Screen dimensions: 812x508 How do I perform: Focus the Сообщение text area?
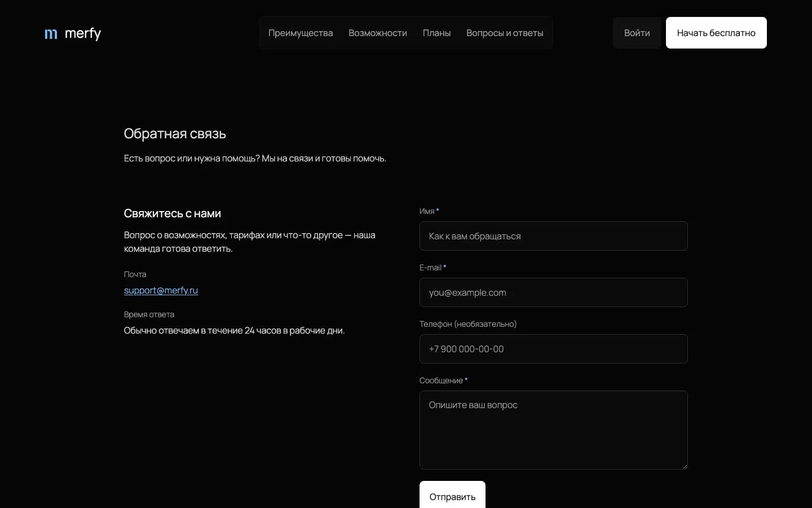tap(554, 430)
